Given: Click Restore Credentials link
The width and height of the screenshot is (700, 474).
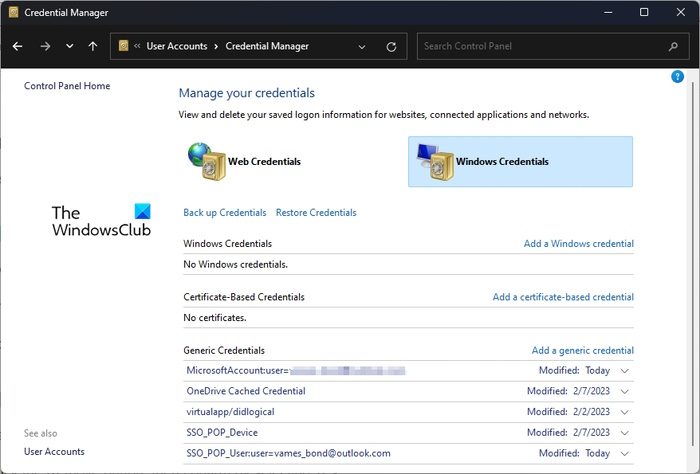Looking at the screenshot, I should coord(316,213).
